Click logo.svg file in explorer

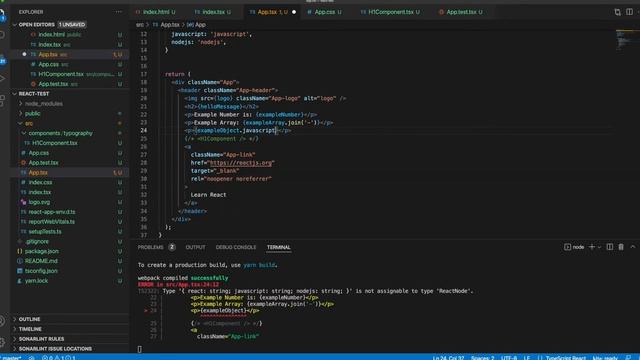[x=39, y=202]
